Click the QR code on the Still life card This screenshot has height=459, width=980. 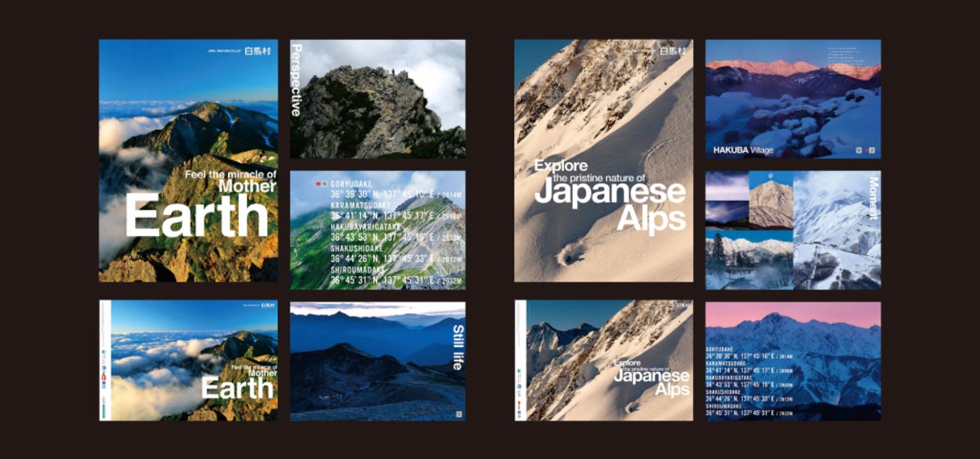click(x=459, y=414)
